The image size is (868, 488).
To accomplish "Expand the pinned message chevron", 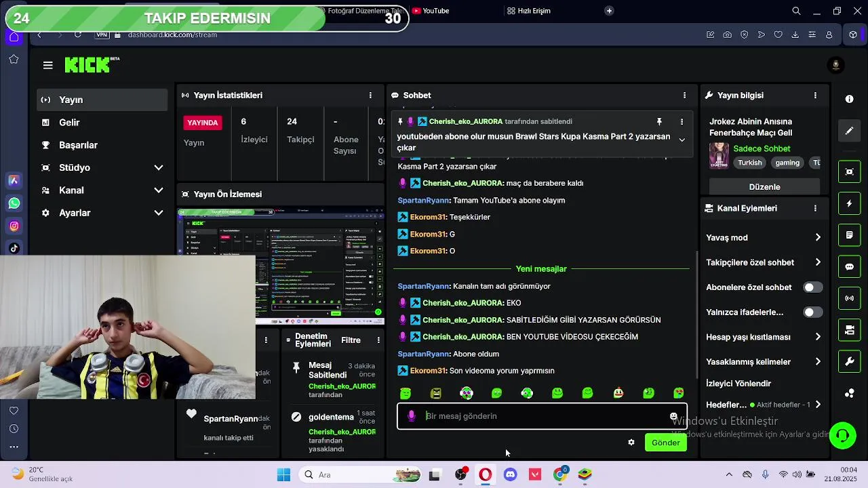I will click(682, 140).
